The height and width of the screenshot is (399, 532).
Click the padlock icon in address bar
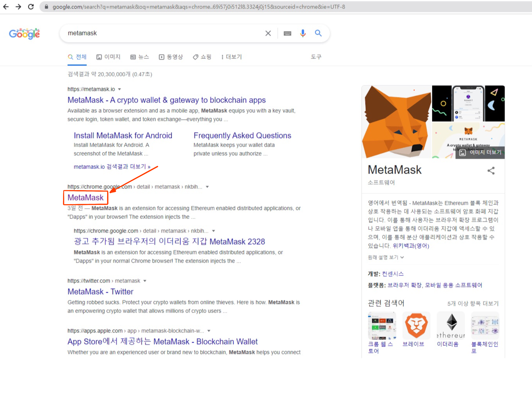46,7
